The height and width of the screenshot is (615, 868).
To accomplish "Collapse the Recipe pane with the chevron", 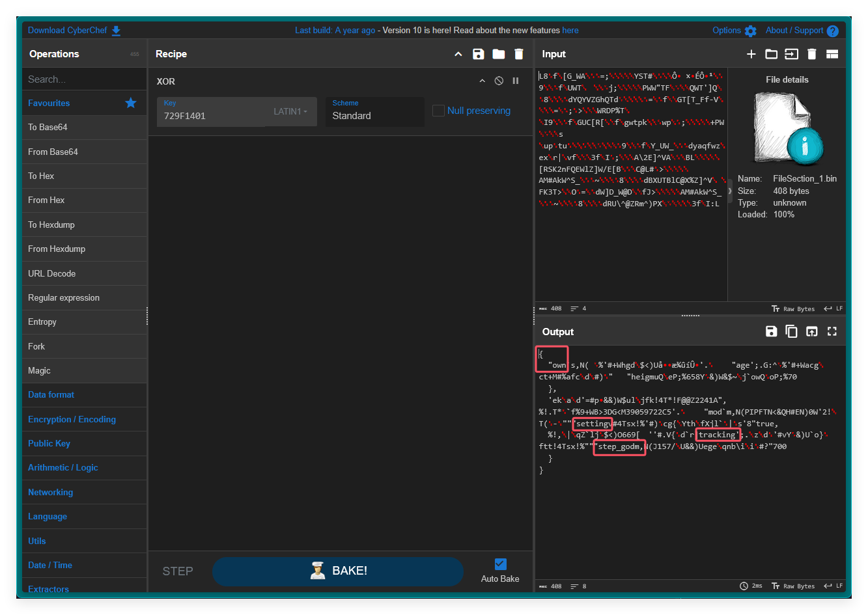I will [458, 54].
